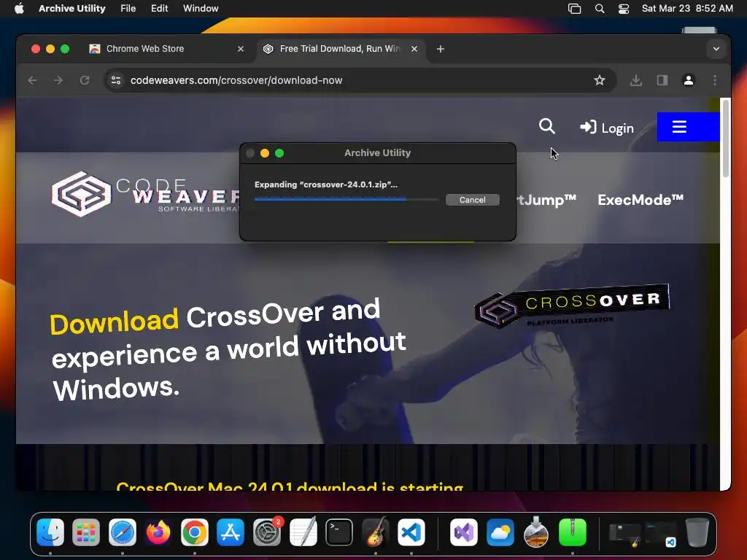
Task: Open a new Chrome tab
Action: [441, 49]
